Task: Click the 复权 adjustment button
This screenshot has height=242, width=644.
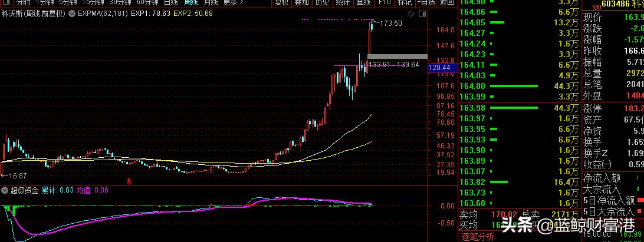Action: tap(282, 2)
